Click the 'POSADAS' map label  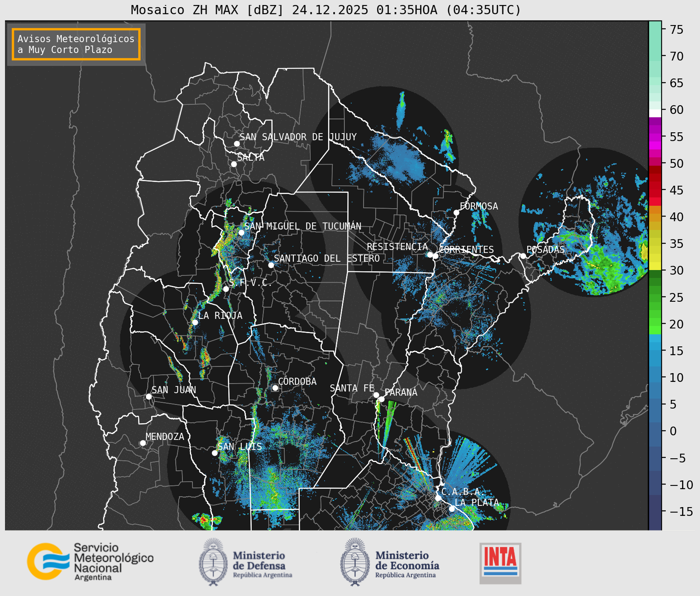(x=546, y=250)
